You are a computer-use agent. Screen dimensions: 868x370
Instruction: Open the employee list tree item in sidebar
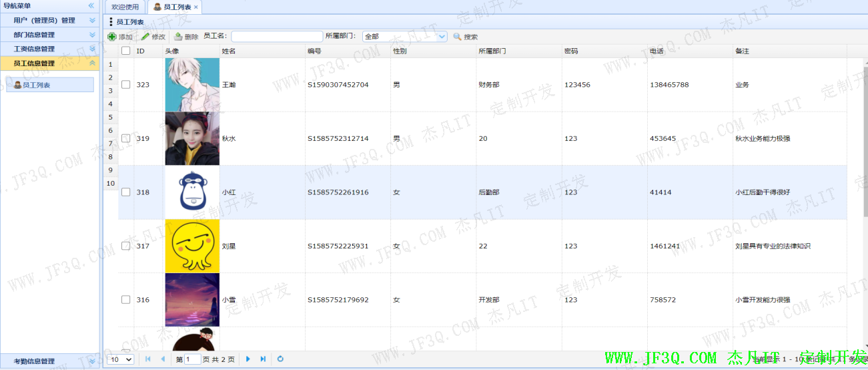[x=36, y=85]
